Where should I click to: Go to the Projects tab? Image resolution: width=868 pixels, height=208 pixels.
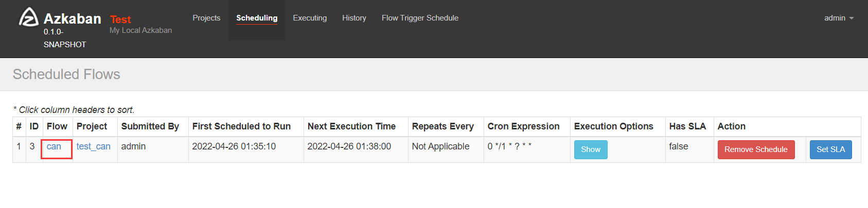pyautogui.click(x=206, y=18)
